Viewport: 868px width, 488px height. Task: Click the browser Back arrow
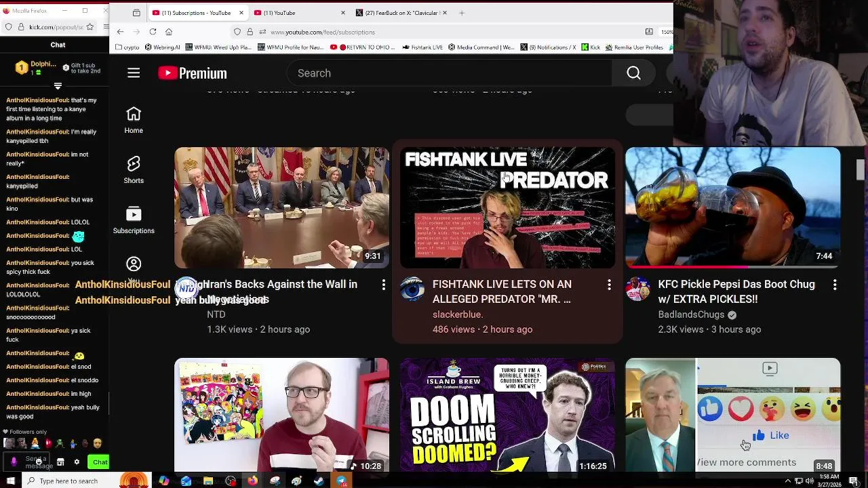pos(120,32)
